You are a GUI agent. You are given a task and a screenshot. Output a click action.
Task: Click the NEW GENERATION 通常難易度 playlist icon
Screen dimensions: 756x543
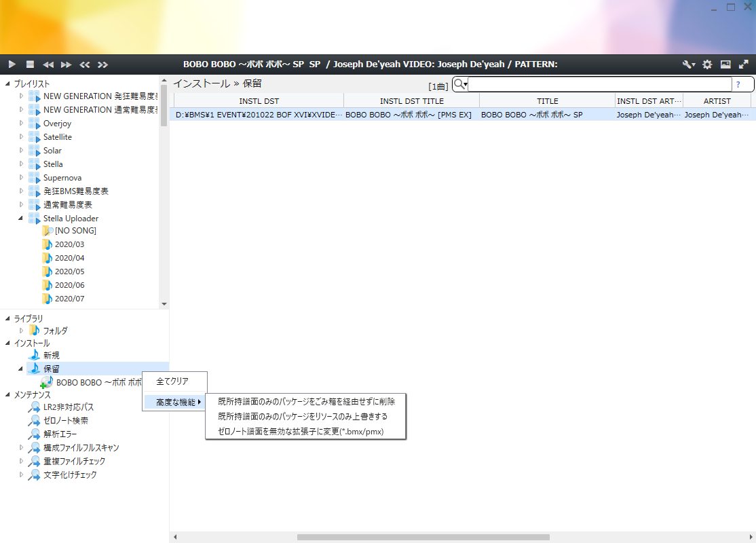point(34,110)
